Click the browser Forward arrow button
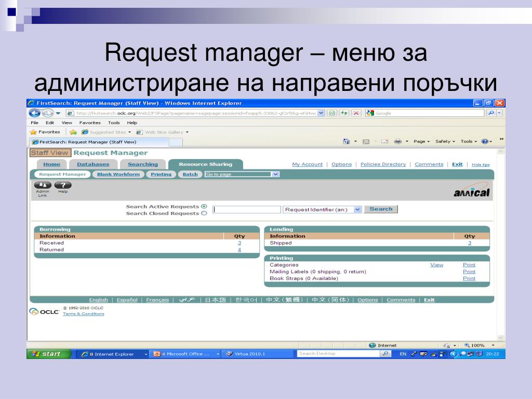Viewport: 532px width, 399px height. 47,113
